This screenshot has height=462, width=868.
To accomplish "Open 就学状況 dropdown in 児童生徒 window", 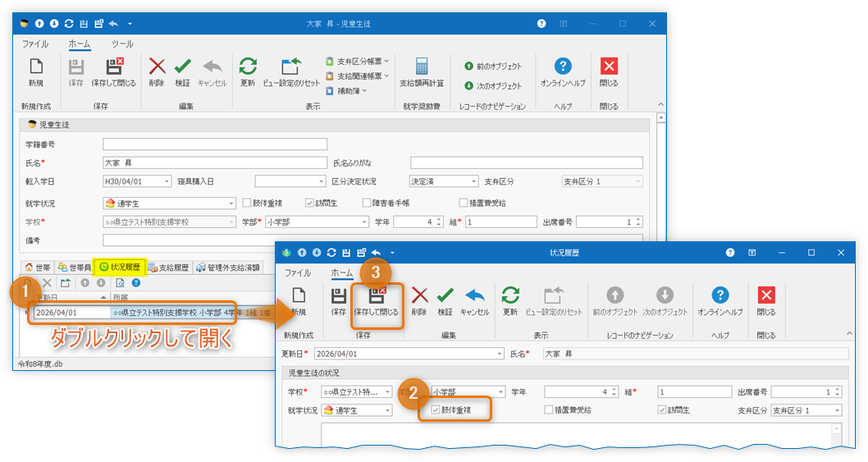I will pyautogui.click(x=231, y=204).
